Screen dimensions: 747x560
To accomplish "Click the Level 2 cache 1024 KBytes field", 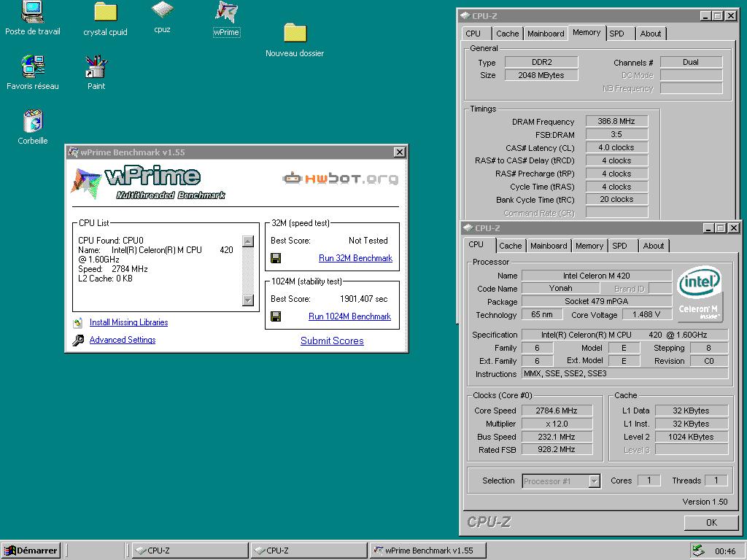I will coord(691,437).
